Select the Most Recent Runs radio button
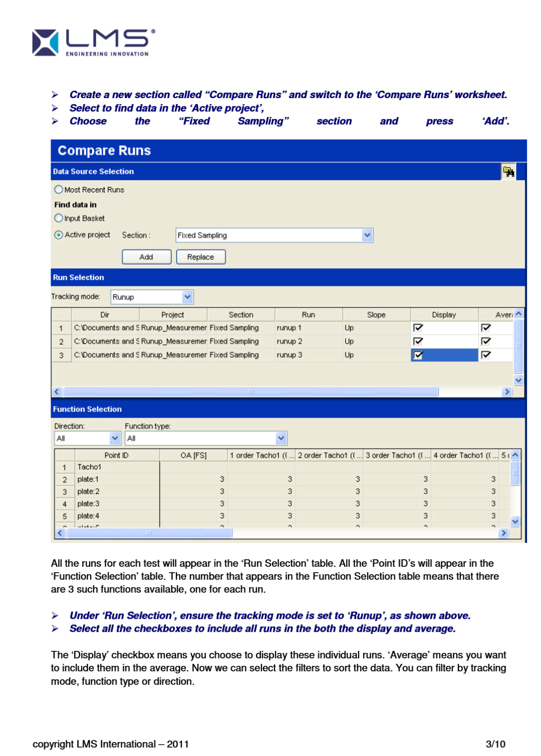 pyautogui.click(x=59, y=190)
